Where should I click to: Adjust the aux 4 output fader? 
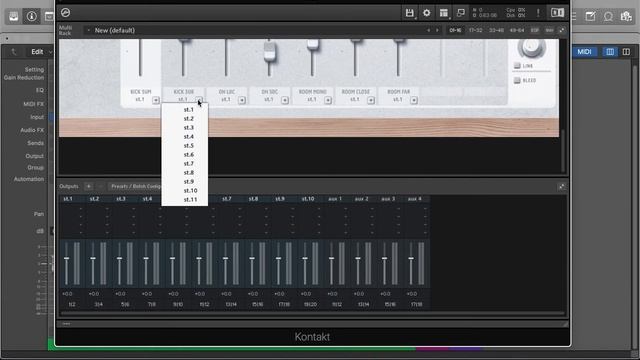411,258
